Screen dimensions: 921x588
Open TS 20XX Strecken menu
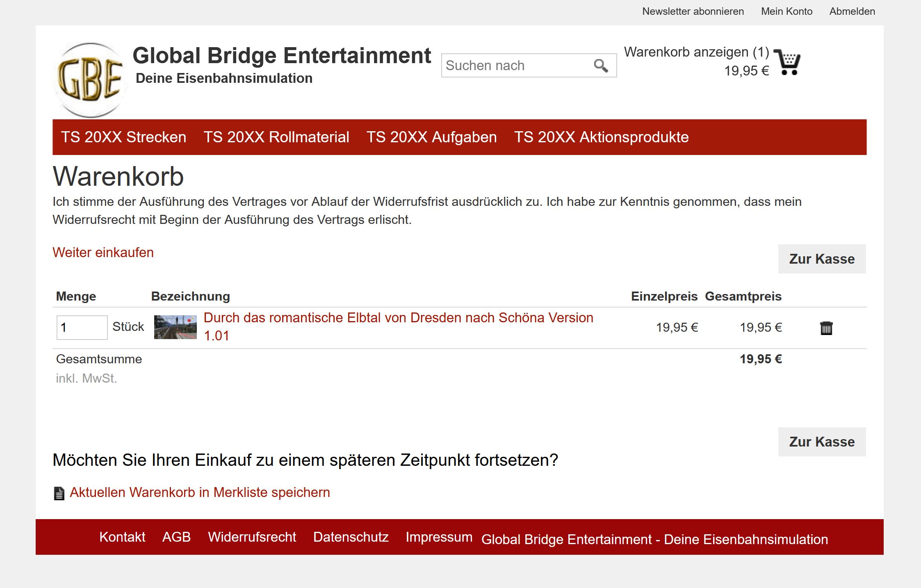[123, 137]
